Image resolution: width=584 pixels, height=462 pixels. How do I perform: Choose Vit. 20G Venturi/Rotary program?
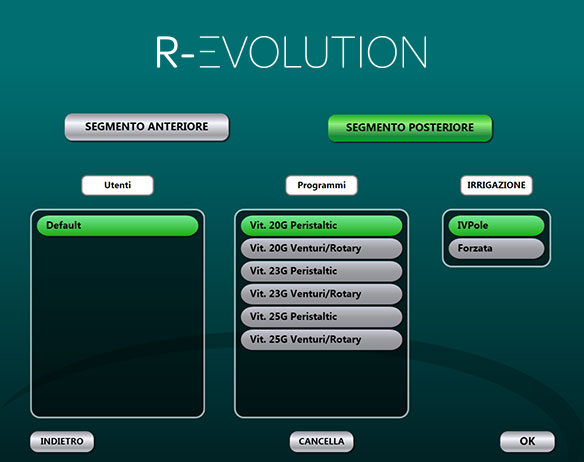[321, 249]
